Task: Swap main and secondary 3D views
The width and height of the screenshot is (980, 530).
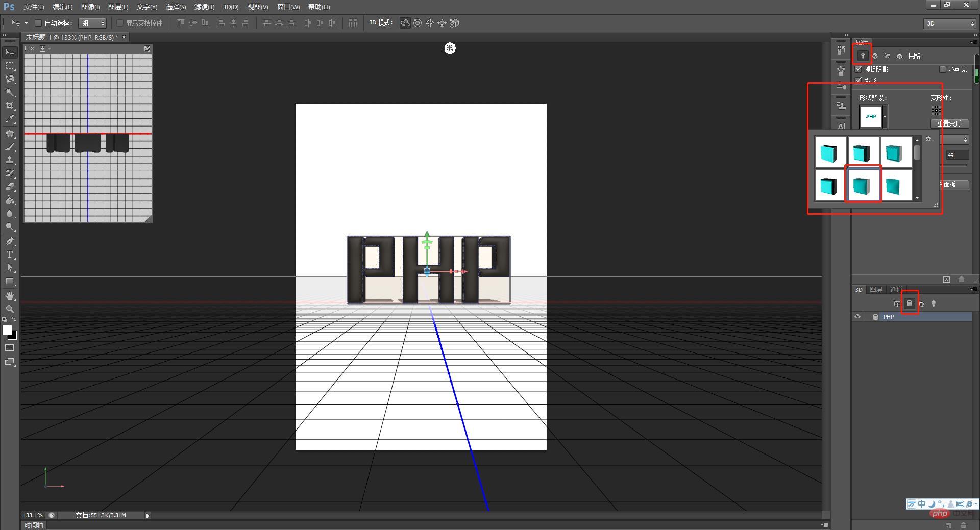Action: tap(147, 48)
